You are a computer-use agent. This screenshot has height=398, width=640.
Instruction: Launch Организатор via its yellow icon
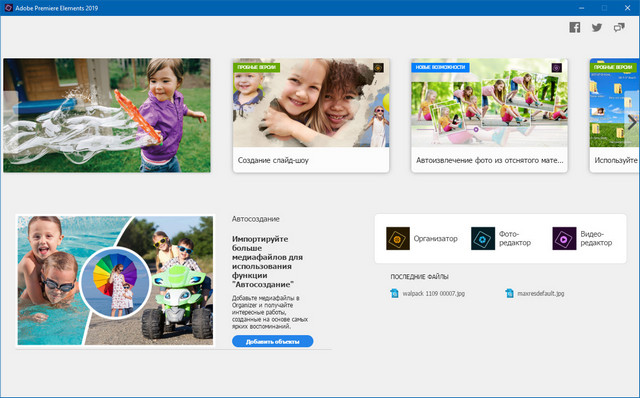[398, 238]
